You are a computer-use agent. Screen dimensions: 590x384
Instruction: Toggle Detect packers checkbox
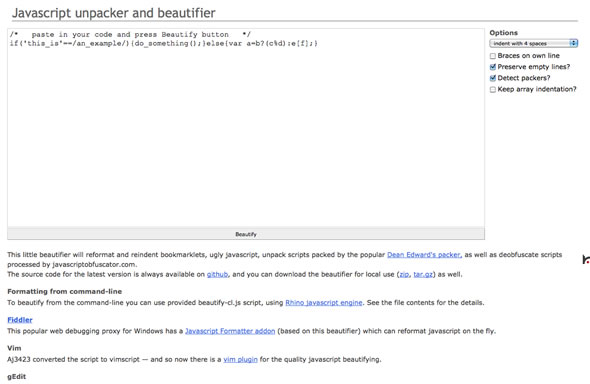coord(493,78)
